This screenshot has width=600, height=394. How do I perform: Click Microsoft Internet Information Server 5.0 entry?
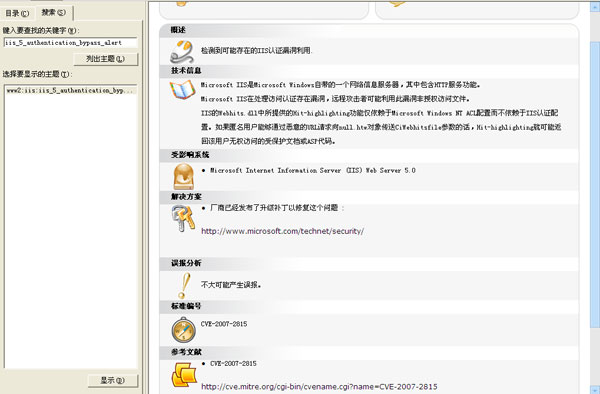pyautogui.click(x=313, y=170)
